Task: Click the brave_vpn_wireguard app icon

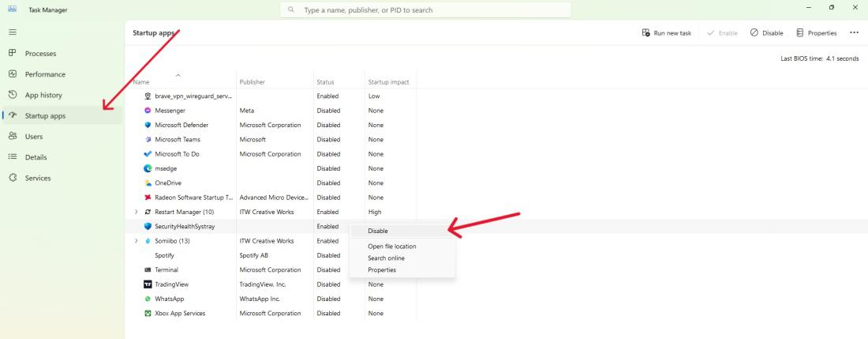Action: point(148,96)
